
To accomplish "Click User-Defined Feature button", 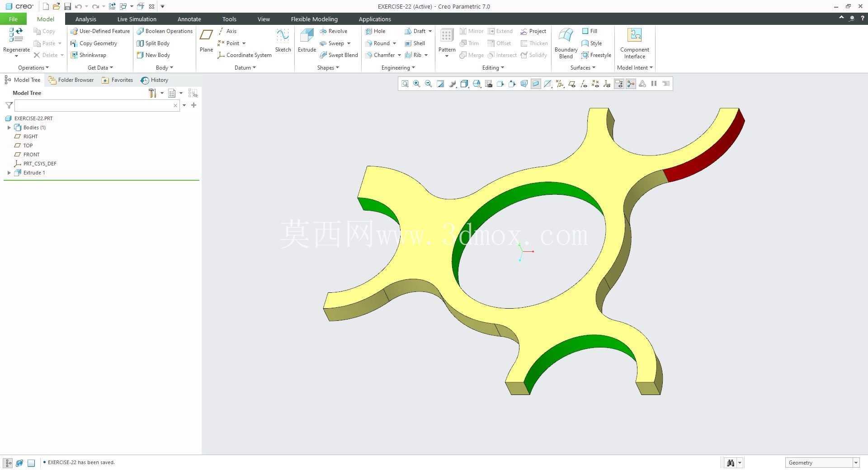I will [x=100, y=31].
